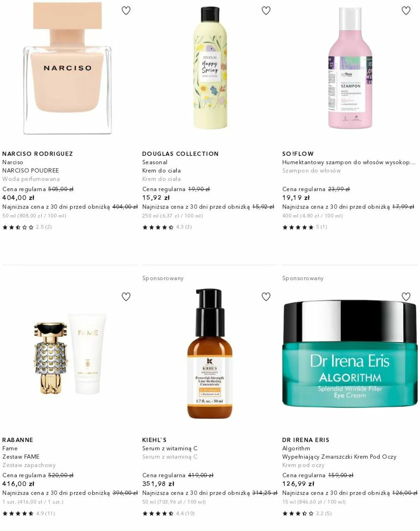
Task: Wishlist the Dr Irena Eris eye cream
Action: coord(406,297)
